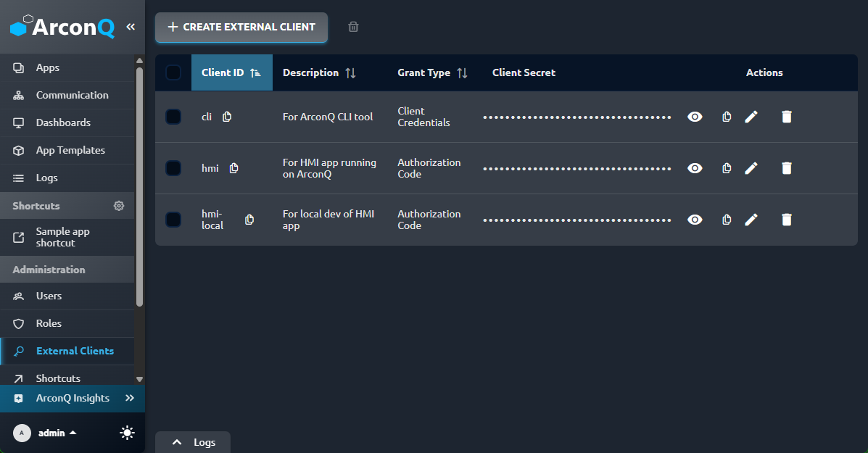
Task: Click 'For local dev of HMI app' text
Action: [x=328, y=220]
